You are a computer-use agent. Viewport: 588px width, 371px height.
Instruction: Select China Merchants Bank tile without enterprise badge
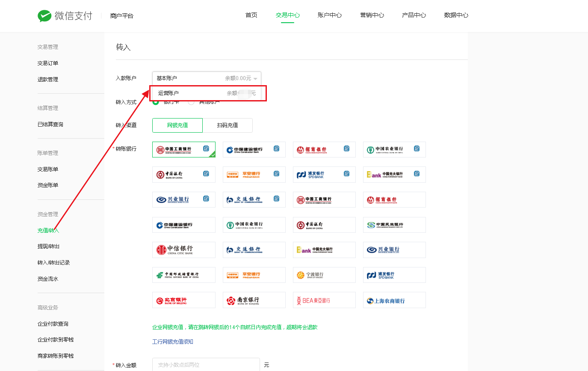click(394, 199)
